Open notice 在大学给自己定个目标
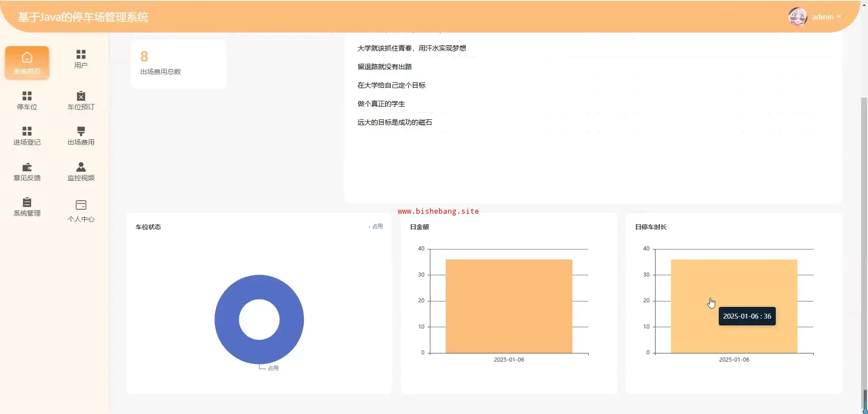 coord(392,85)
